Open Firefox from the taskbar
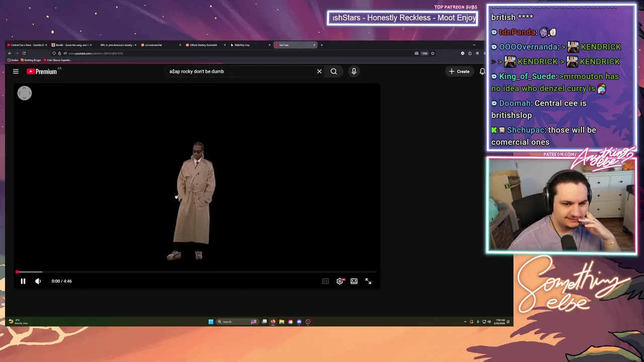 (x=273, y=322)
